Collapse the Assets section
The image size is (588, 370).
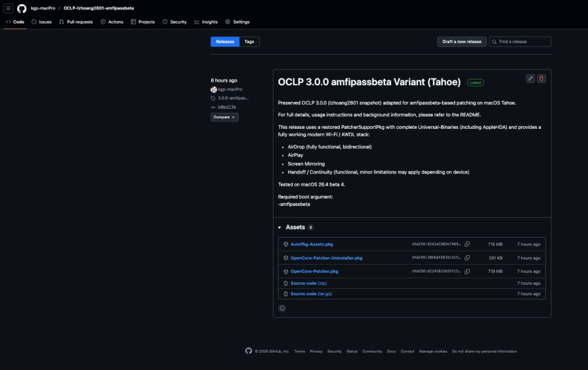click(279, 228)
